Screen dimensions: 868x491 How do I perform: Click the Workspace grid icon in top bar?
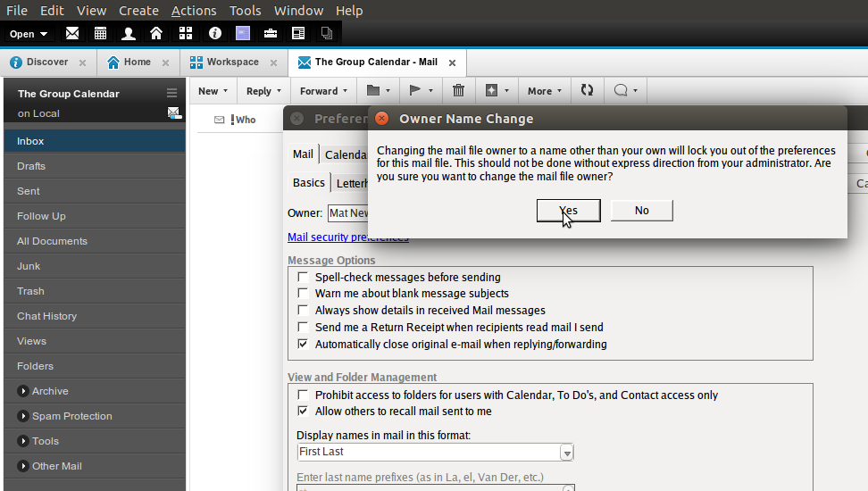185,33
